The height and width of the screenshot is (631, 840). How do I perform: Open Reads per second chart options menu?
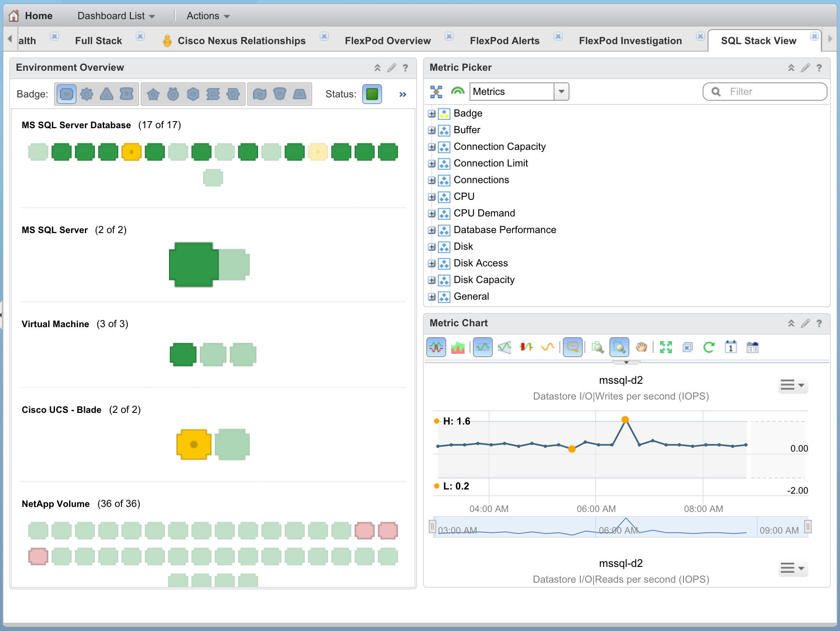(793, 568)
